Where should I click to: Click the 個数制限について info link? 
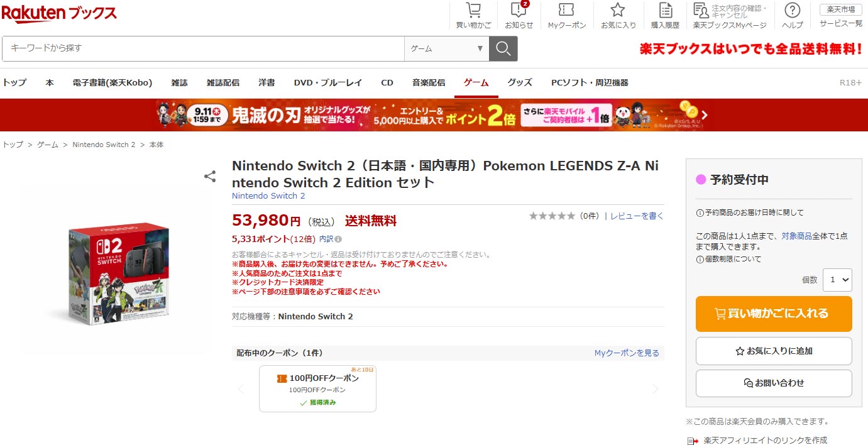[728, 259]
